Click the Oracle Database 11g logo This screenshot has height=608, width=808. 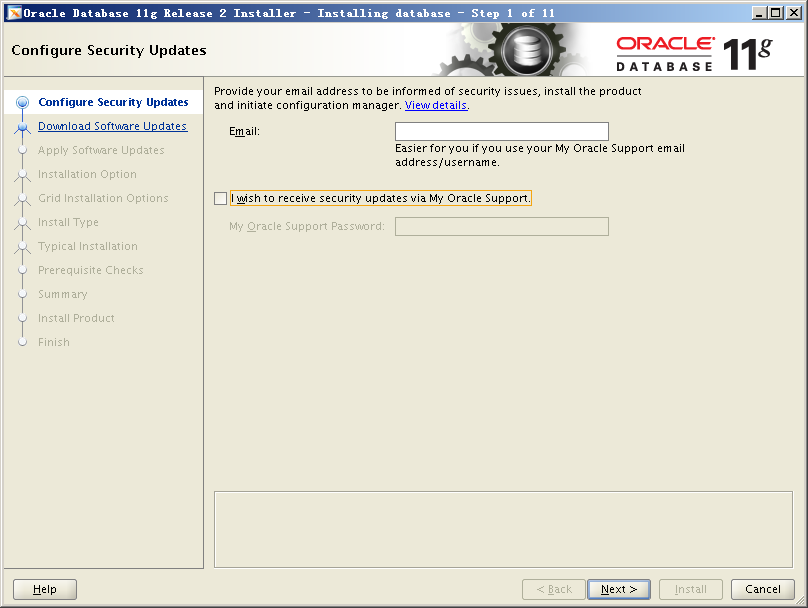click(x=694, y=52)
